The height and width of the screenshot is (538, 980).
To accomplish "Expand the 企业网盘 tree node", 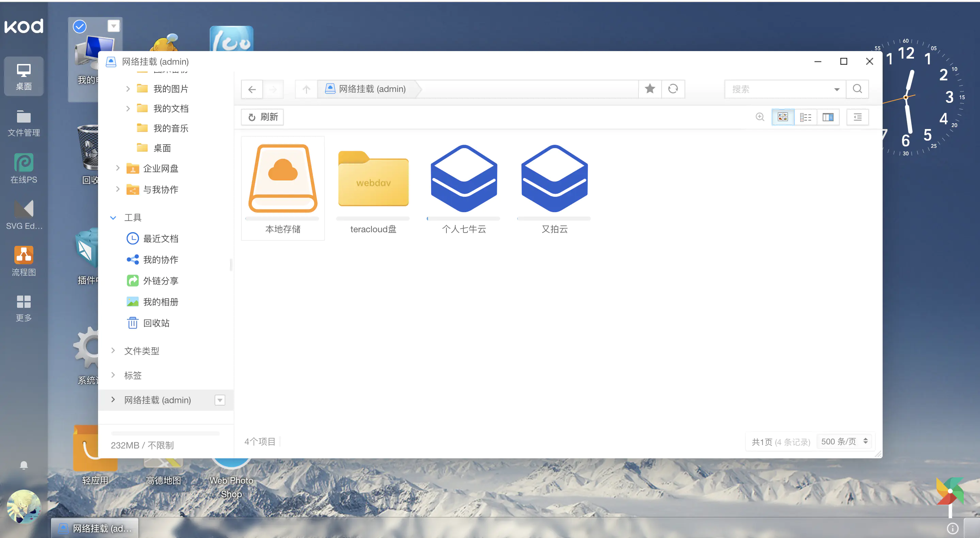I will (x=117, y=168).
